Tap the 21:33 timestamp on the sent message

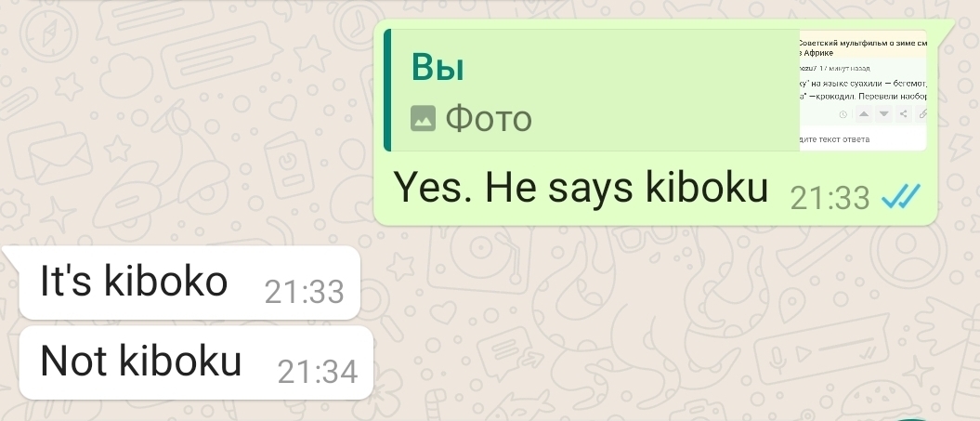point(830,198)
